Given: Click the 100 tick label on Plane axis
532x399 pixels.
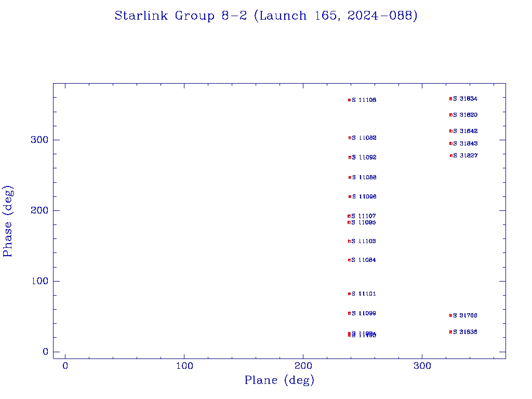Looking at the screenshot, I should 184,366.
